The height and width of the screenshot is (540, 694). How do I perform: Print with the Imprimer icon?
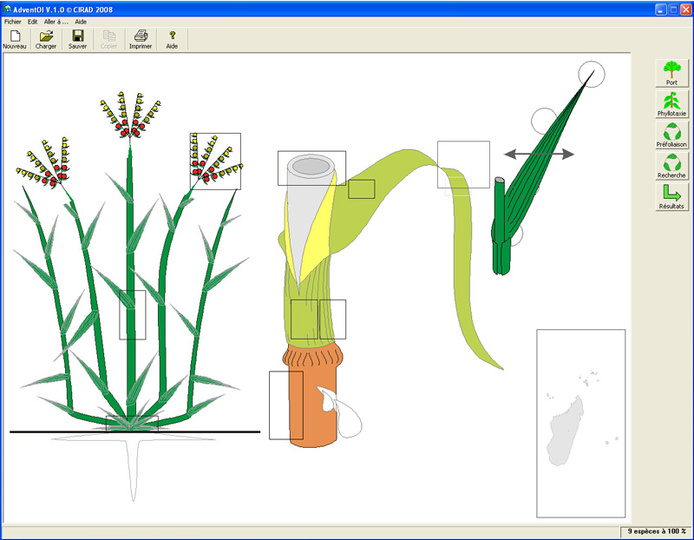click(x=140, y=39)
